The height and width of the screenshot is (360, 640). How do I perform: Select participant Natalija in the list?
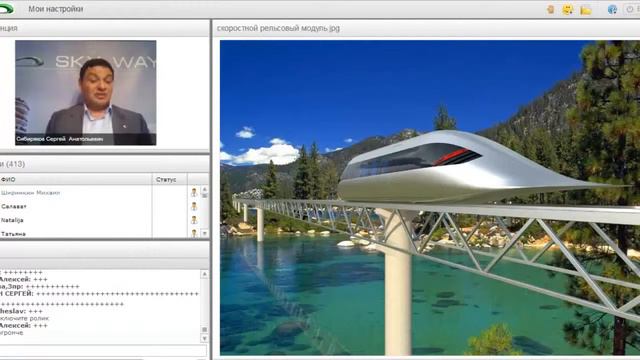point(12,220)
